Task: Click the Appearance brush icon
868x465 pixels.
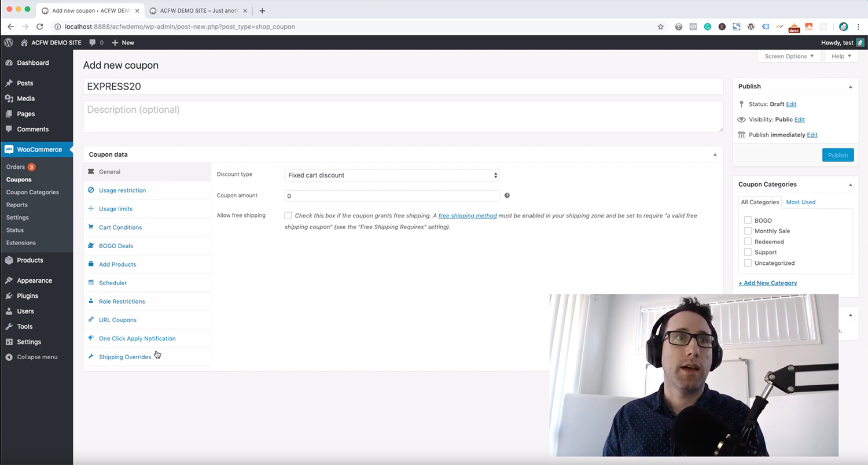Action: (x=9, y=281)
